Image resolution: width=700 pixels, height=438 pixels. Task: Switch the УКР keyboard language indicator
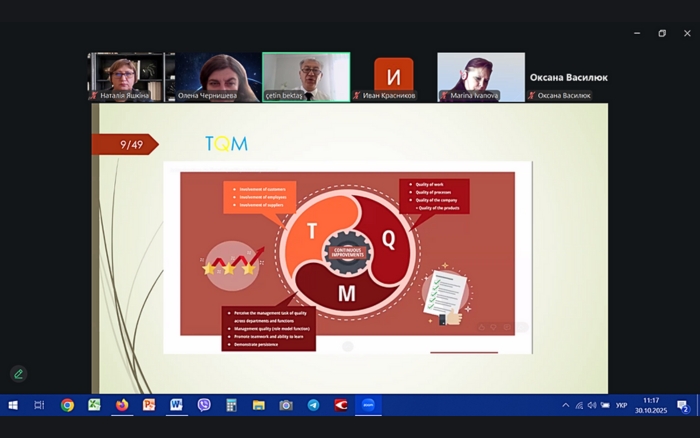pyautogui.click(x=622, y=405)
